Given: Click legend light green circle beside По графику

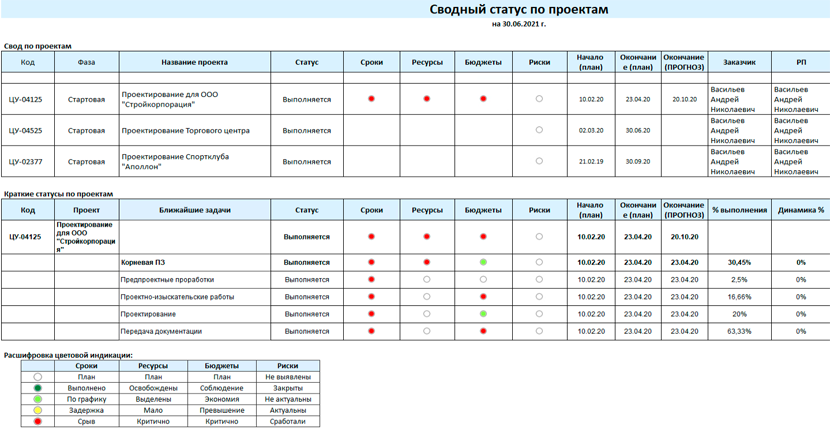Looking at the screenshot, I should [38, 399].
